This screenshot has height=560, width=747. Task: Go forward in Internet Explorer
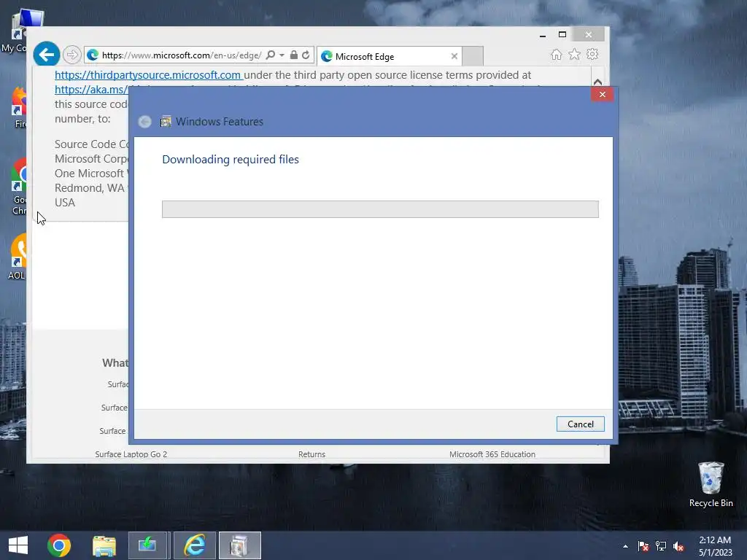click(72, 55)
